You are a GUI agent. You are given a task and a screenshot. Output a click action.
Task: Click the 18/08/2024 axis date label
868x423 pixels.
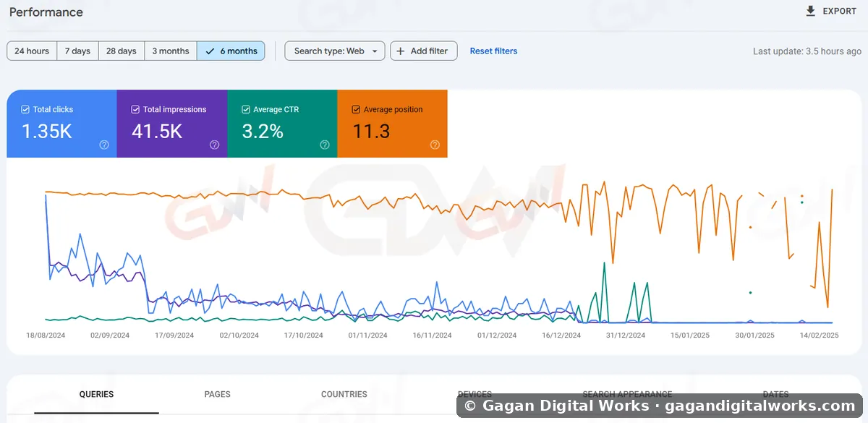(46, 336)
